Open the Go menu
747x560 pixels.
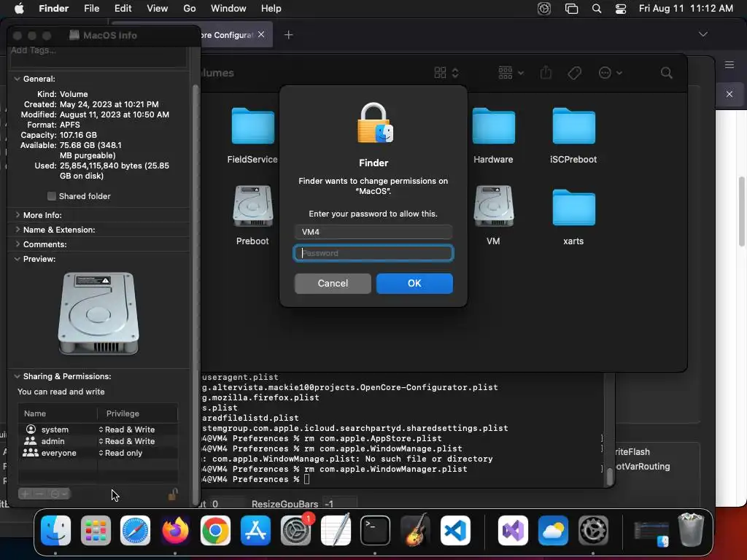190,9
